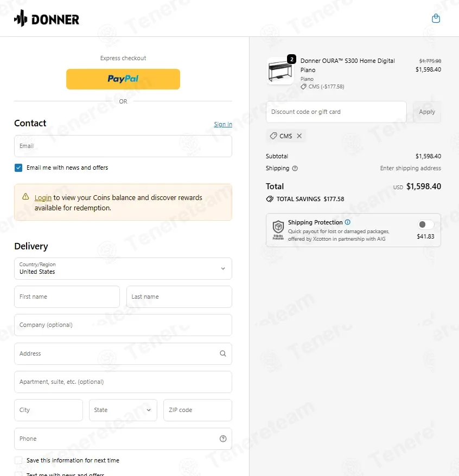The height and width of the screenshot is (476, 459).
Task: Open the Country/Region dropdown
Action: click(x=123, y=269)
